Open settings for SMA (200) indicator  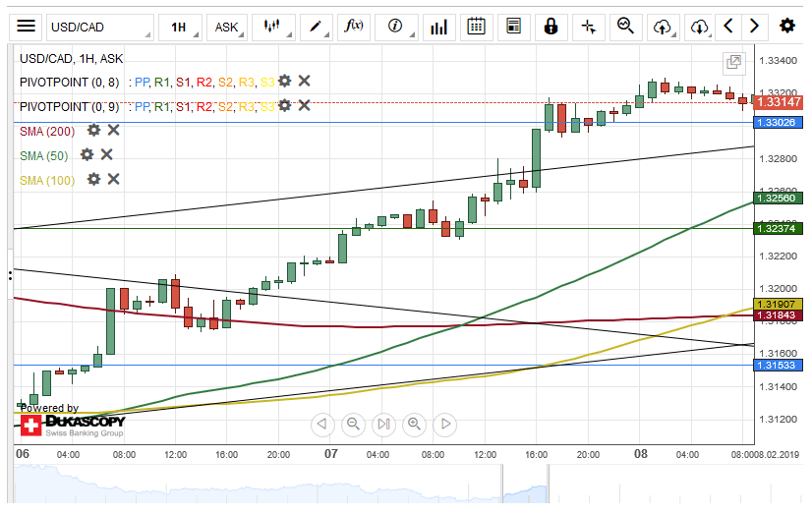[93, 130]
